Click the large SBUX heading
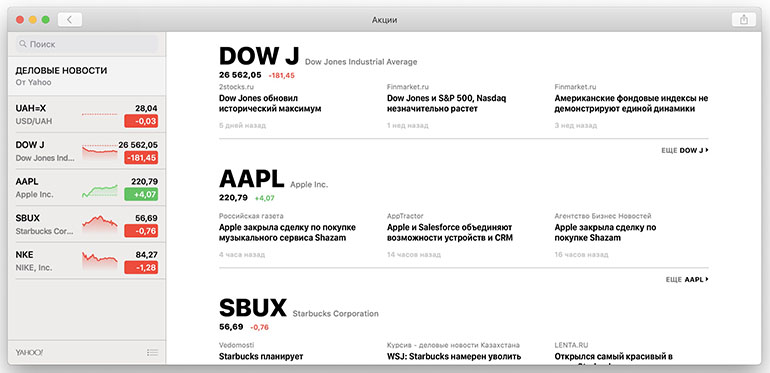 pos(253,308)
